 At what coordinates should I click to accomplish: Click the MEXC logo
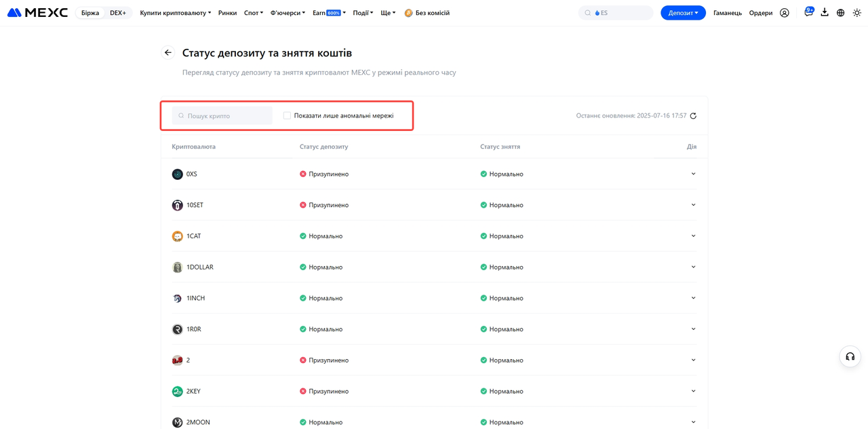point(37,13)
